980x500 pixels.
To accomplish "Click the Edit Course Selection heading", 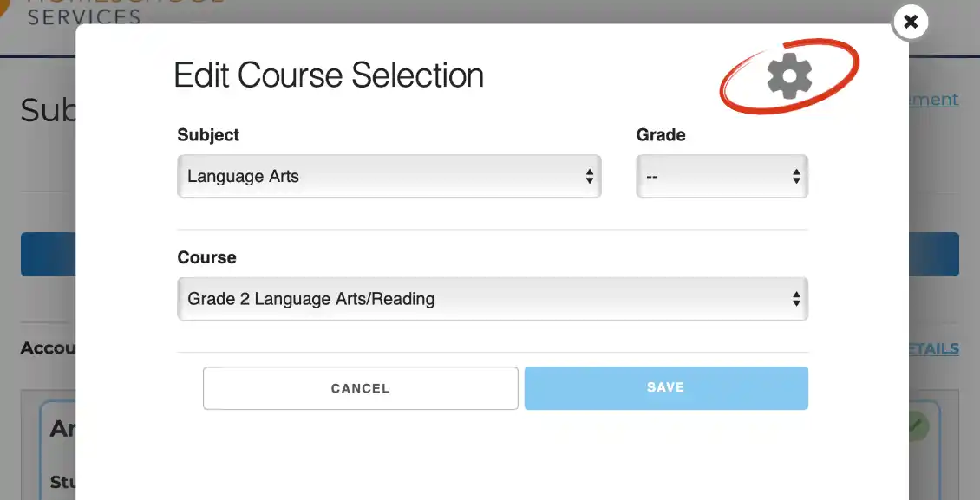I will (329, 75).
